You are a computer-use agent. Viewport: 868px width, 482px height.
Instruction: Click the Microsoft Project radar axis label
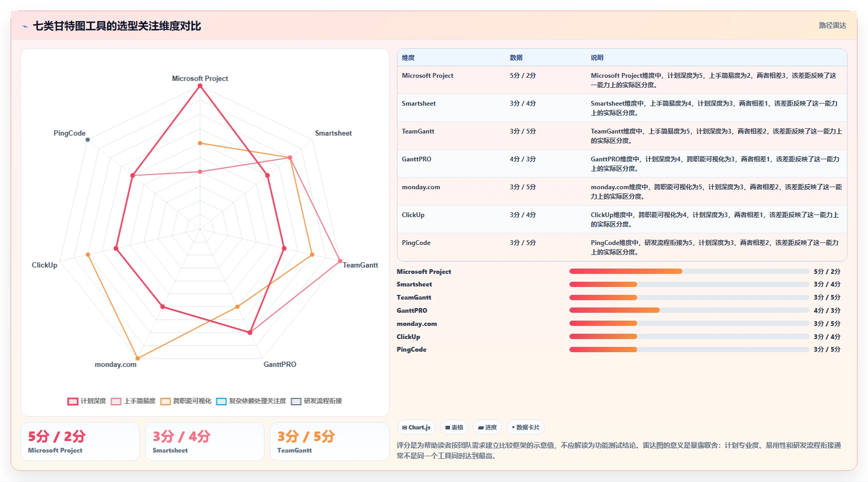coord(200,78)
